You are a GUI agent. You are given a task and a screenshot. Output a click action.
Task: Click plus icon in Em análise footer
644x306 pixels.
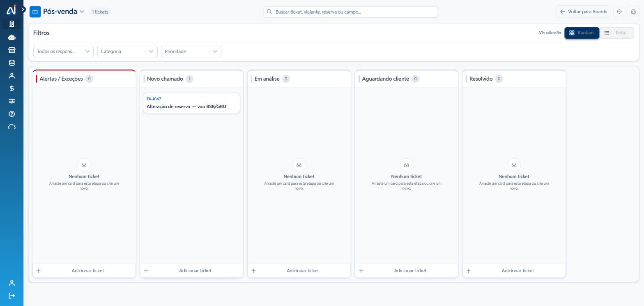pyautogui.click(x=253, y=271)
